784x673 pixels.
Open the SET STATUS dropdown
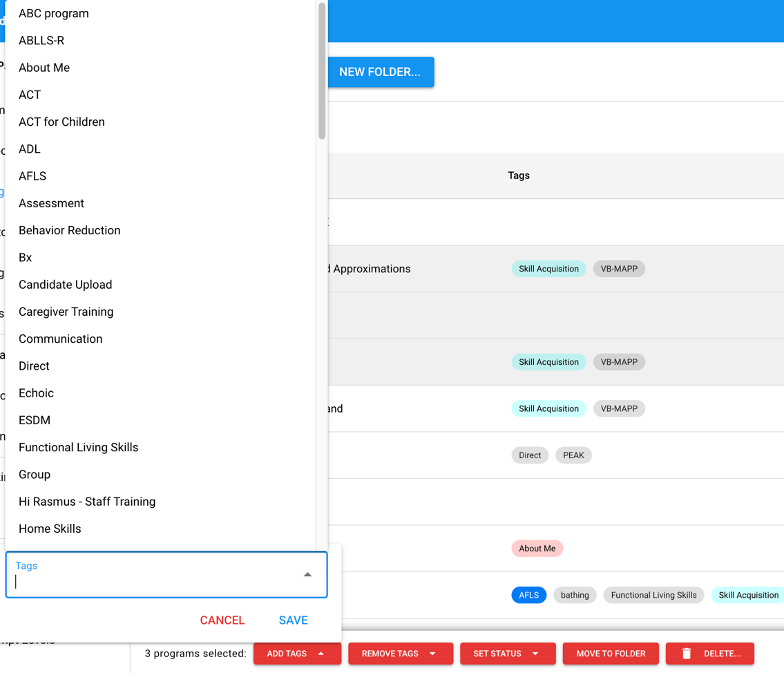click(508, 653)
